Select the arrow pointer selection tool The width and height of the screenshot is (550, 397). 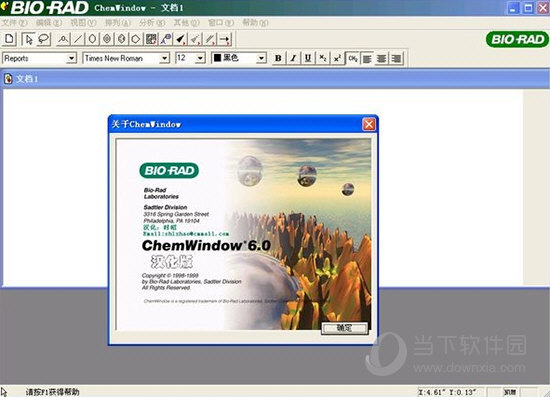coord(28,39)
